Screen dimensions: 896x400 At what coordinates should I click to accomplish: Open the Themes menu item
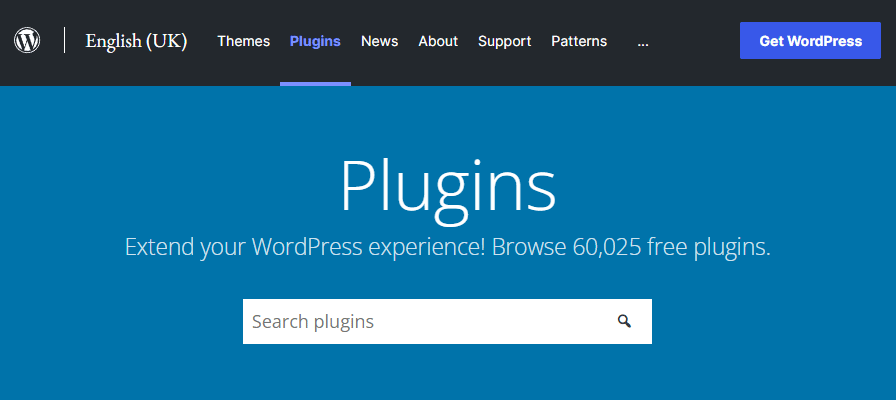243,41
